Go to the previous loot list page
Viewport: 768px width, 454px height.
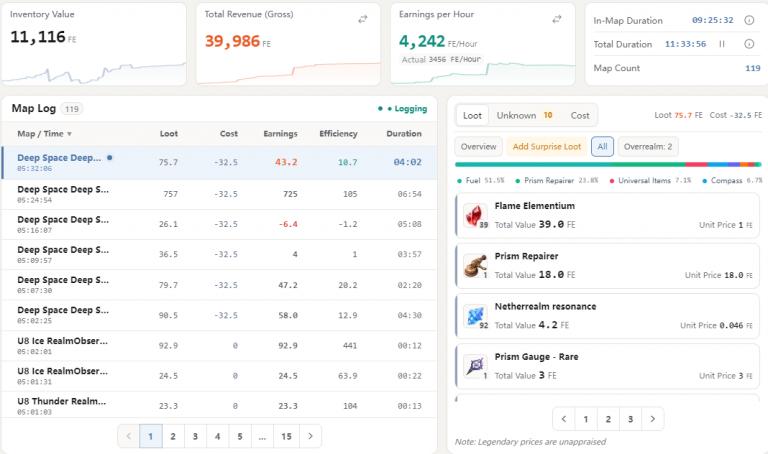point(564,419)
